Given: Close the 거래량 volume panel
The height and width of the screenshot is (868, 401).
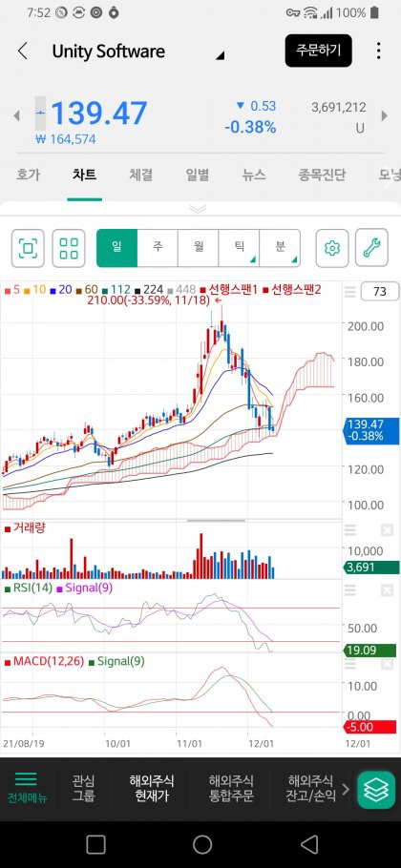Looking at the screenshot, I should point(387,531).
